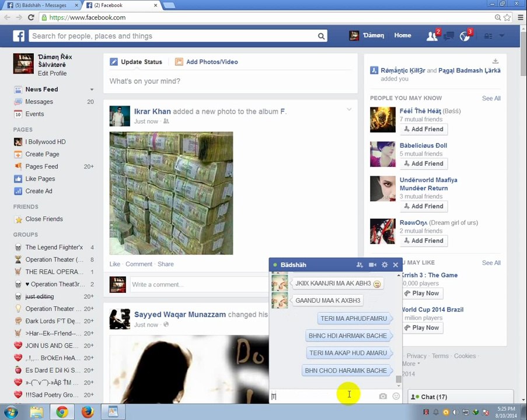Start video call with Bädshäh
Screen dimensions: 527x420
372,265
